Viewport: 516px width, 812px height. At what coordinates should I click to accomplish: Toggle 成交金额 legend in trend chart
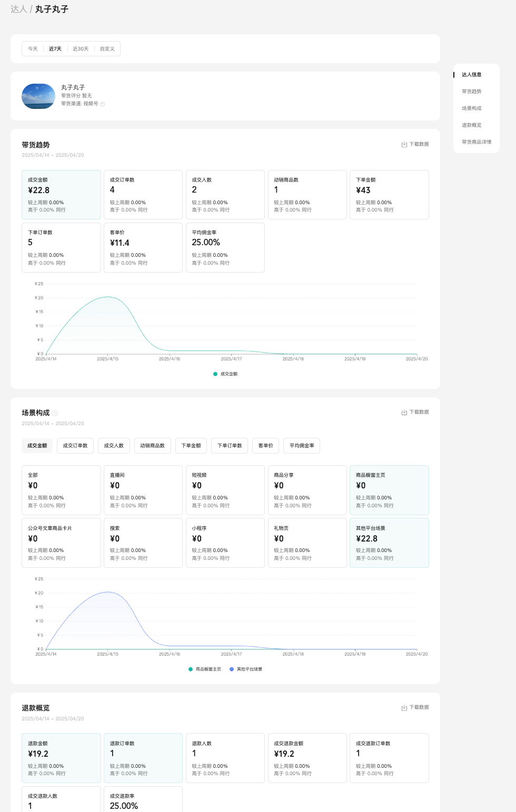point(225,374)
